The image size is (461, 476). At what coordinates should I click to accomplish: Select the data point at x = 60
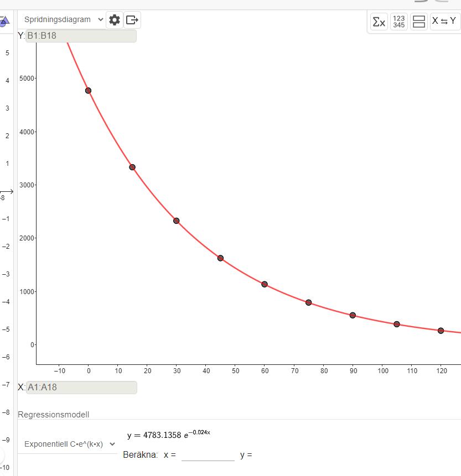[265, 284]
